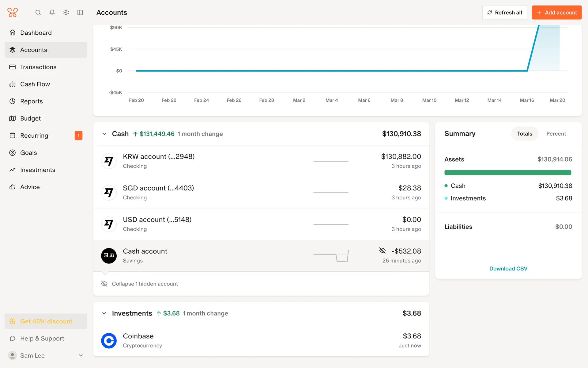
Task: Click the Download CSV link
Action: click(x=508, y=268)
